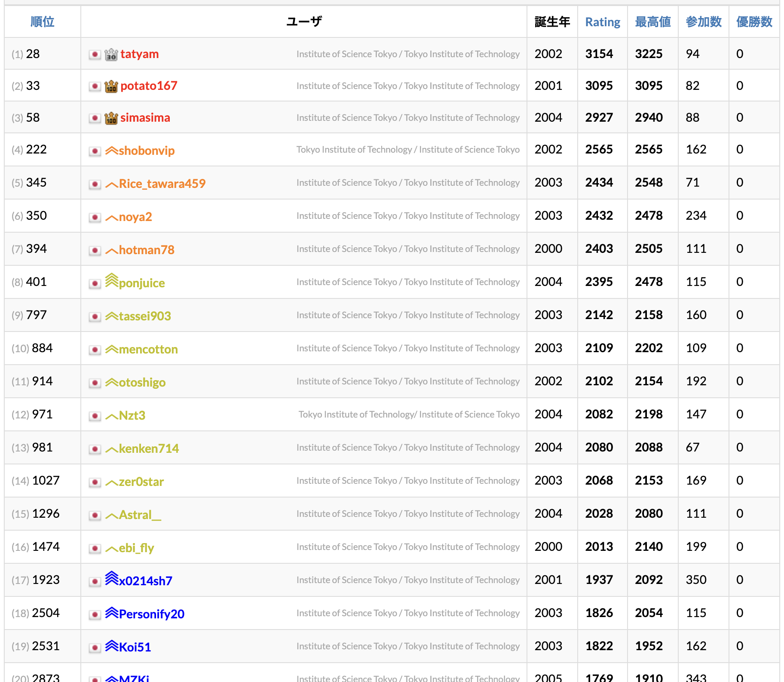
Task: Click the yellow chevron beside Astral__
Action: (x=112, y=516)
